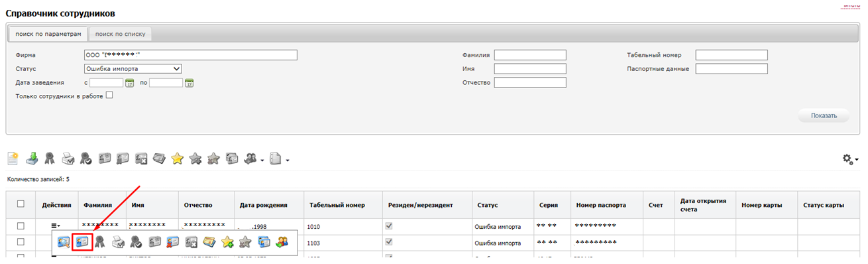Open the calendar picker for start date
868x264 pixels.
129,83
